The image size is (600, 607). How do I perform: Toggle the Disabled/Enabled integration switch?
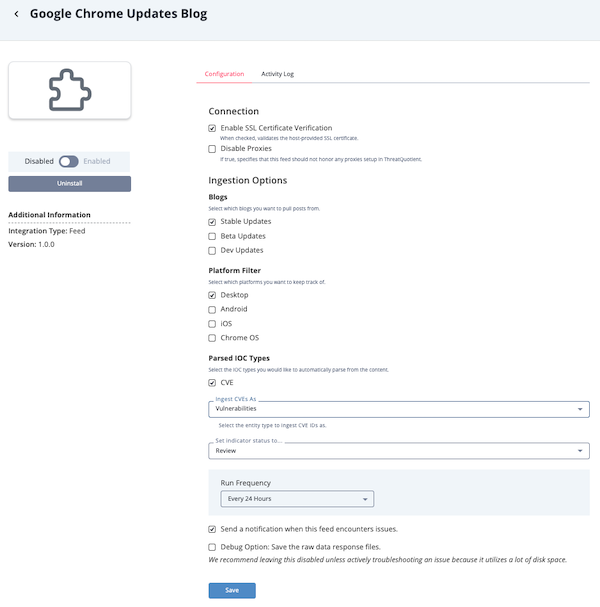click(x=69, y=161)
